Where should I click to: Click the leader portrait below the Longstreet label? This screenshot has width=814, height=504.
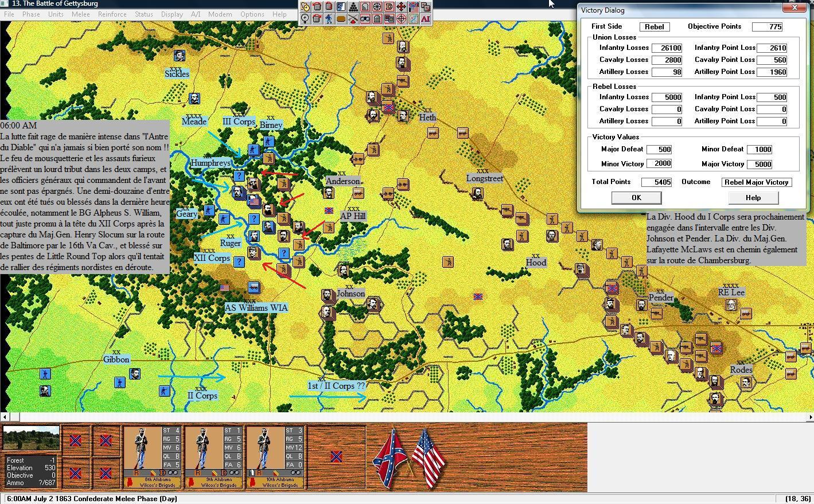coord(477,193)
